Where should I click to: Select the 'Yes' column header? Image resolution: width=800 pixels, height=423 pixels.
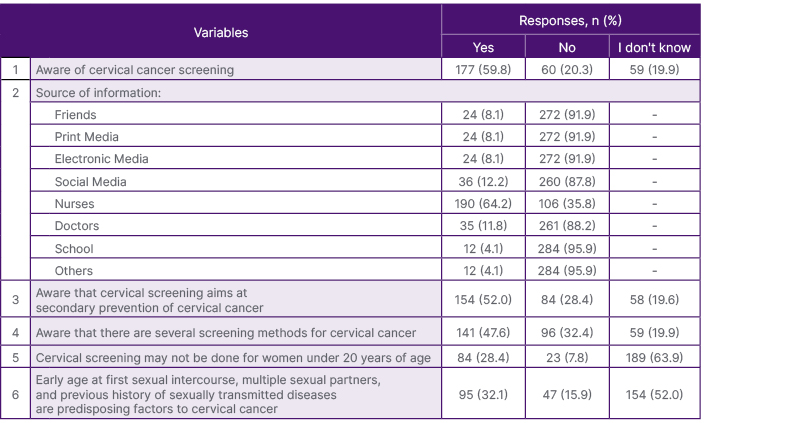483,47
